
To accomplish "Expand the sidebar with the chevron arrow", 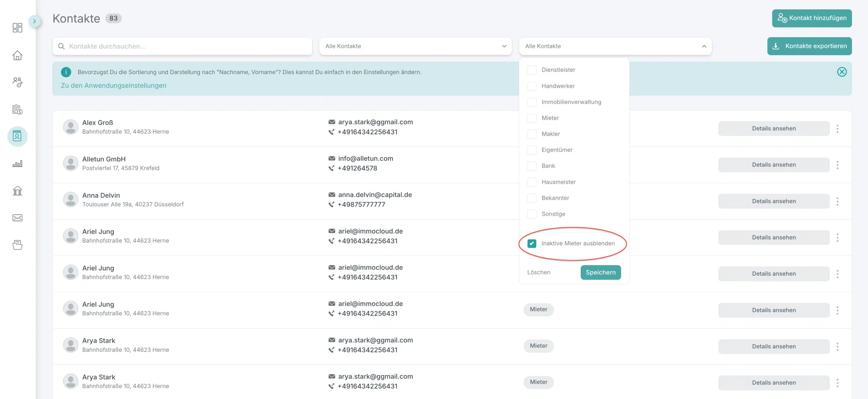I will pos(34,21).
